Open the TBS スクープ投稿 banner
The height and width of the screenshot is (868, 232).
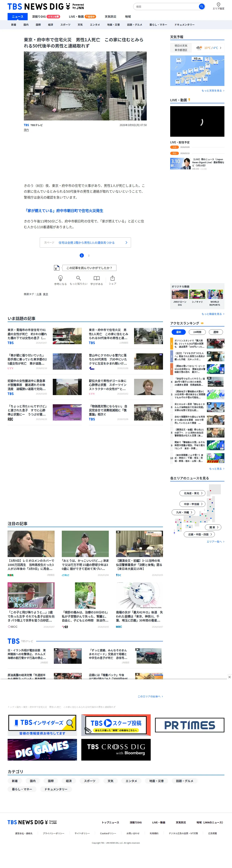[116, 725]
